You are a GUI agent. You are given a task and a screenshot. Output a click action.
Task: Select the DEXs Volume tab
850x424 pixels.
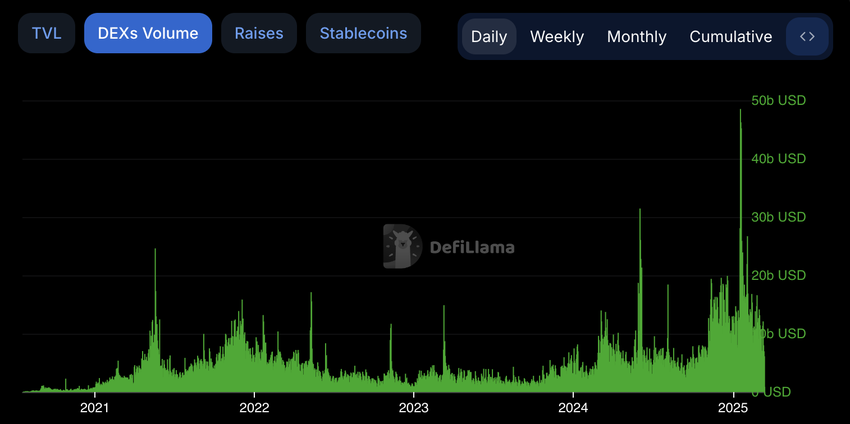click(148, 33)
